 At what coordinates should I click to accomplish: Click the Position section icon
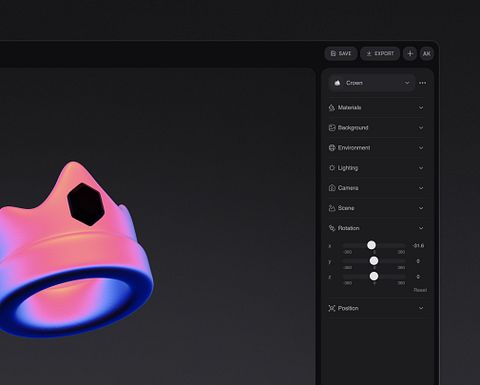click(x=332, y=308)
